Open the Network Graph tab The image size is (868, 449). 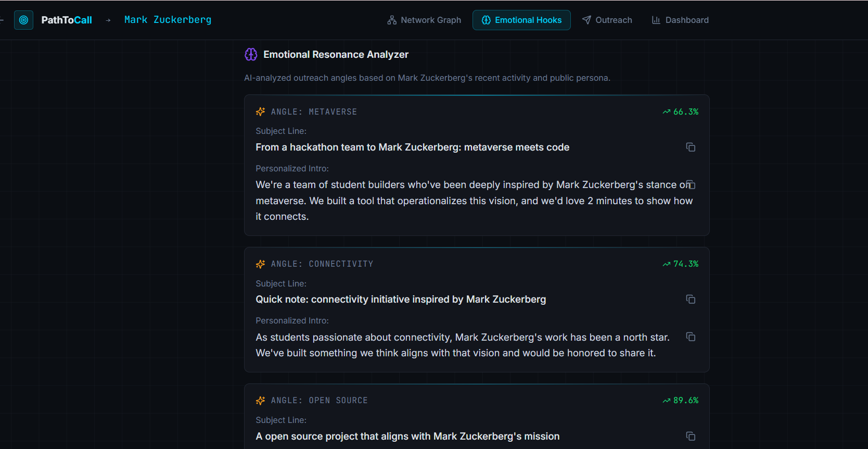coord(424,20)
